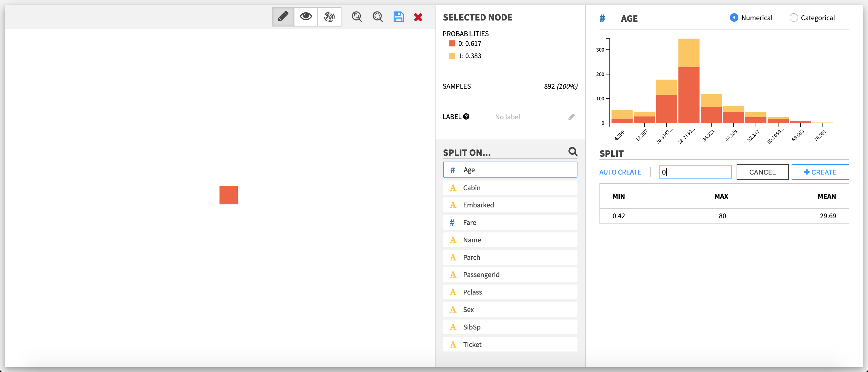The image size is (868, 372).
Task: Choose the Sex feature to split on
Action: pos(509,309)
